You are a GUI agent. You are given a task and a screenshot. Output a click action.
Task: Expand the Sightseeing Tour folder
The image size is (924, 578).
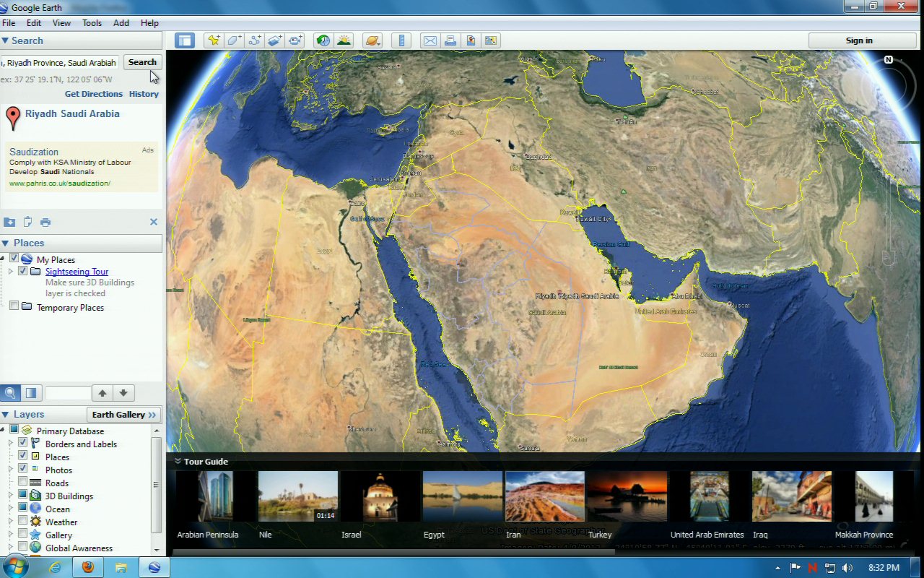[x=11, y=272]
